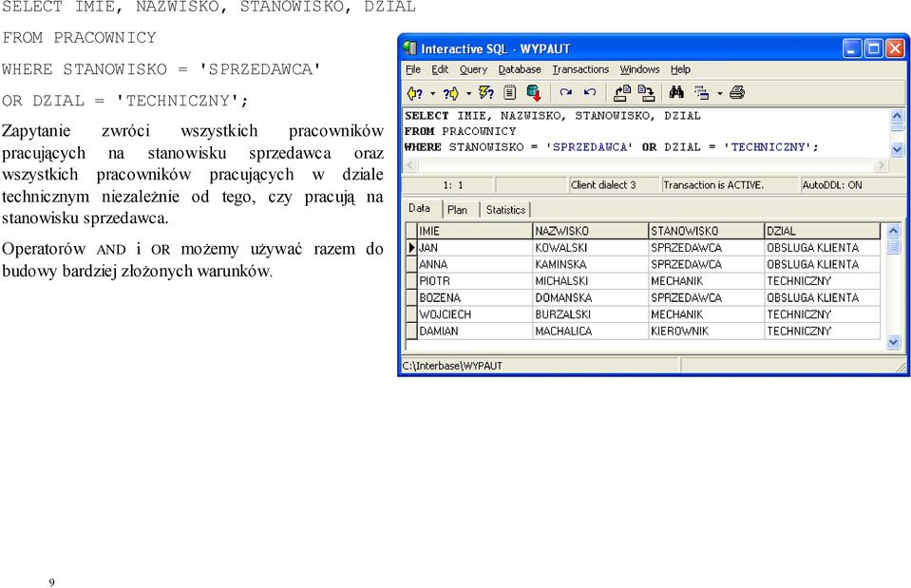Click the results grid scroll-up arrow
911x588 pixels.
894,231
